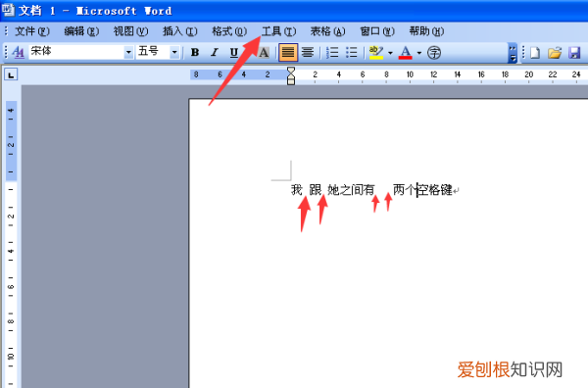Viewport: 588px width, 388px height.
Task: Click the enclosed characters 字 icon
Action: (434, 53)
